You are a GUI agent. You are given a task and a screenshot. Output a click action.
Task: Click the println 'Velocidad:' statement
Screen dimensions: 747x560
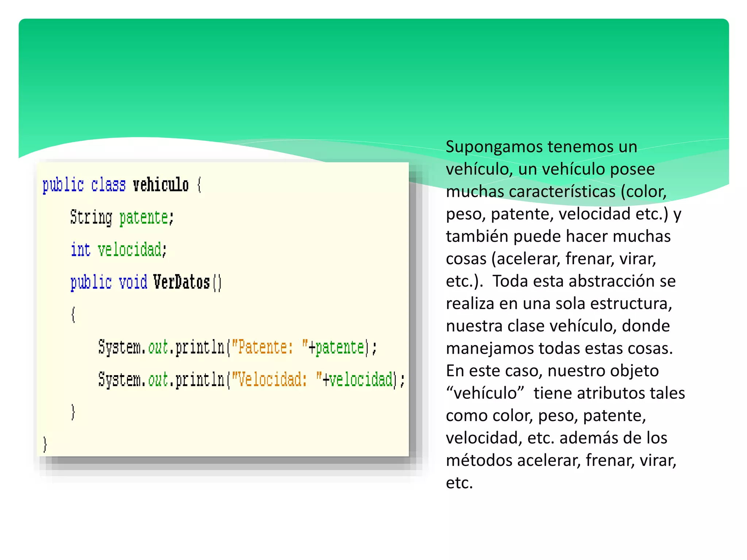click(x=251, y=380)
